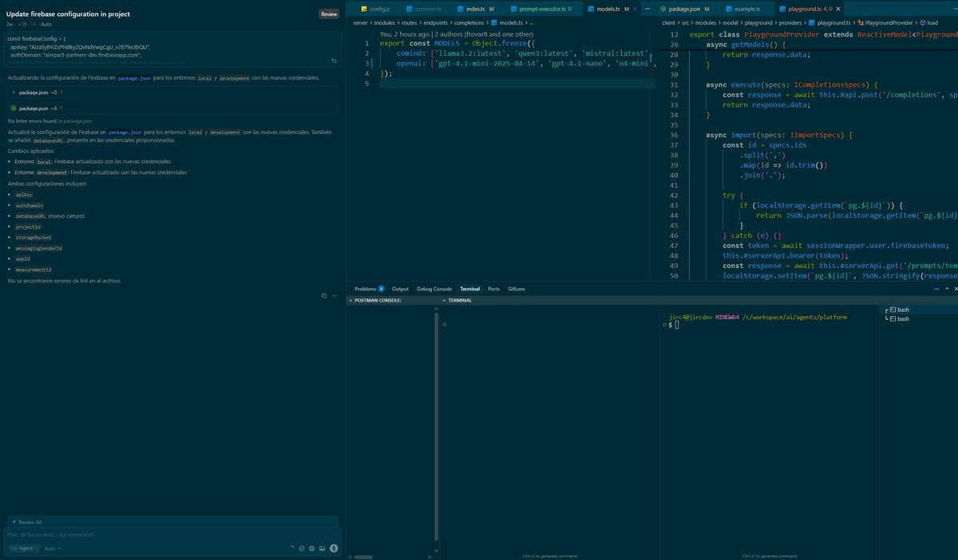Click line number 37 in playground.ts
Viewport: 958px width, 560px height.
[x=673, y=145]
